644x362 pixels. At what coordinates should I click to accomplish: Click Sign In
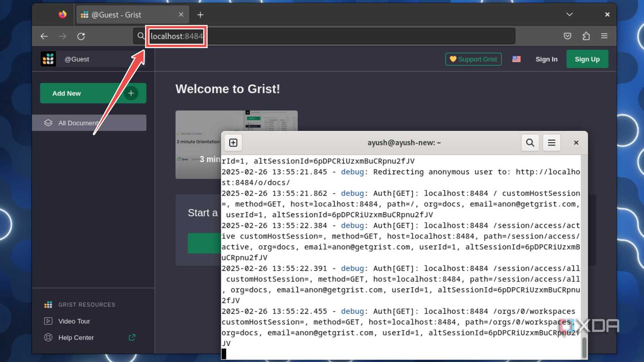546,59
